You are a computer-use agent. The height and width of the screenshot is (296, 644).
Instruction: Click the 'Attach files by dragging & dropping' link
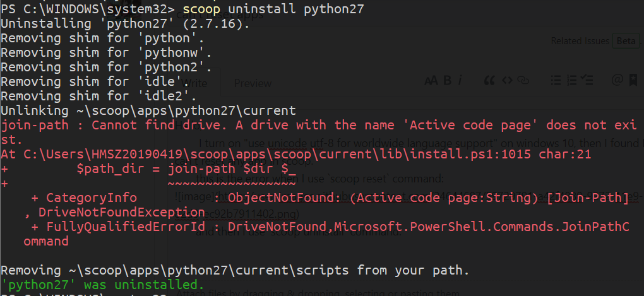pyautogui.click(x=318, y=293)
